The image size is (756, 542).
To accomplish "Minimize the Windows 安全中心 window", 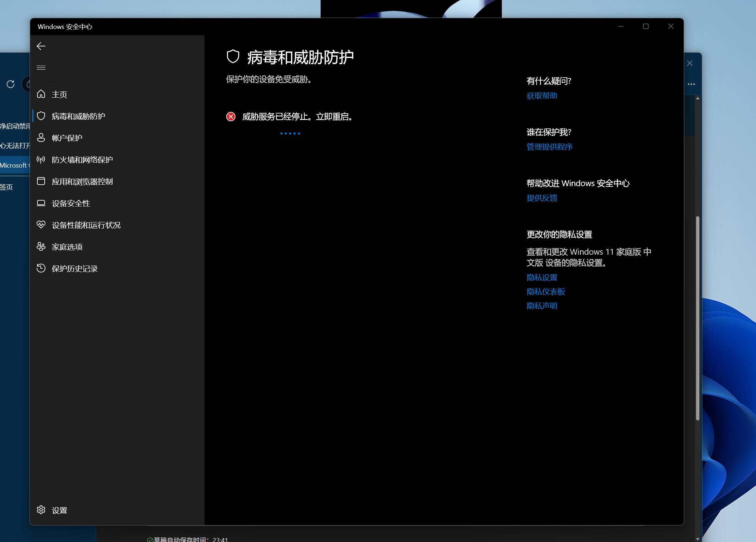I will pyautogui.click(x=621, y=26).
